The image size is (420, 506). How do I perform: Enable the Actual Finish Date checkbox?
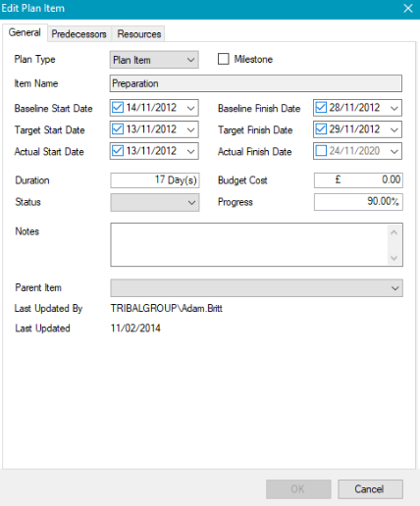click(x=321, y=151)
